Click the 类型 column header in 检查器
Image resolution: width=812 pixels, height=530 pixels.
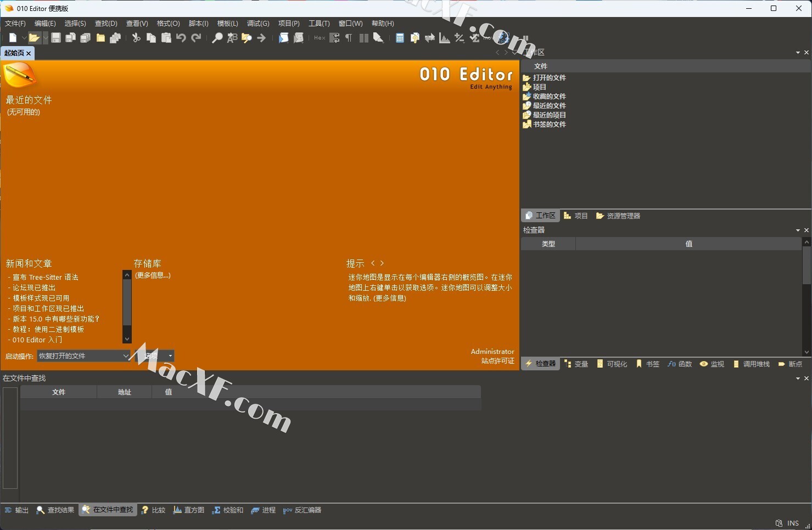548,244
